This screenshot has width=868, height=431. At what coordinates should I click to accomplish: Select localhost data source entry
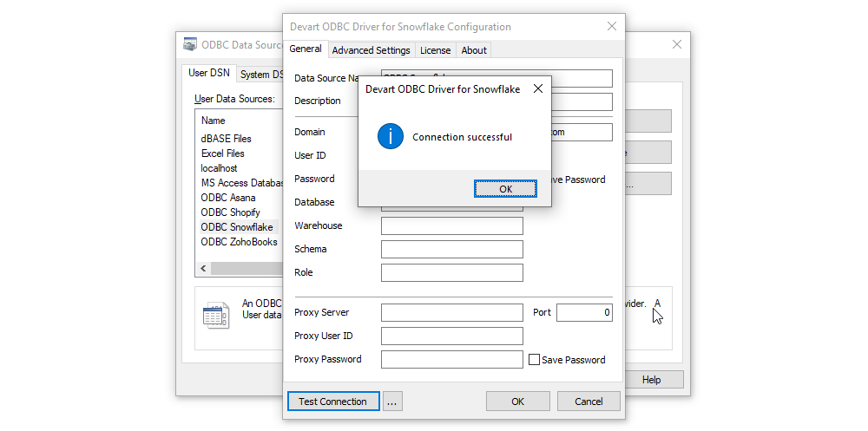click(x=220, y=168)
